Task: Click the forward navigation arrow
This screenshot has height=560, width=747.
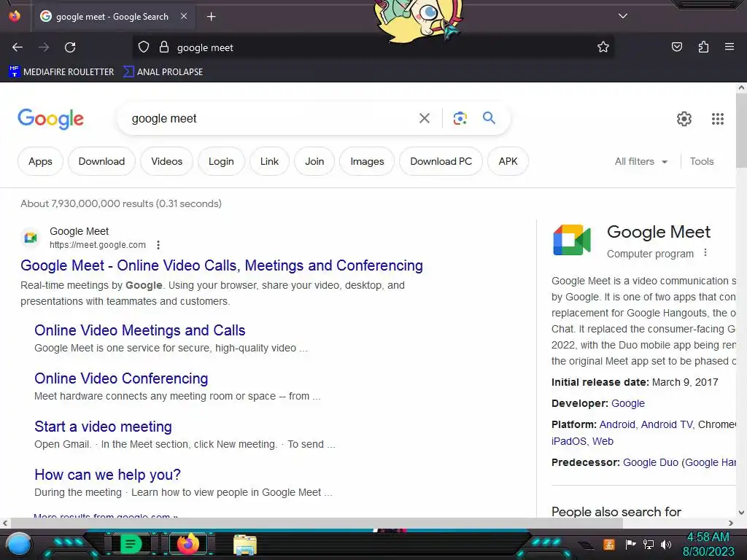Action: pyautogui.click(x=44, y=47)
